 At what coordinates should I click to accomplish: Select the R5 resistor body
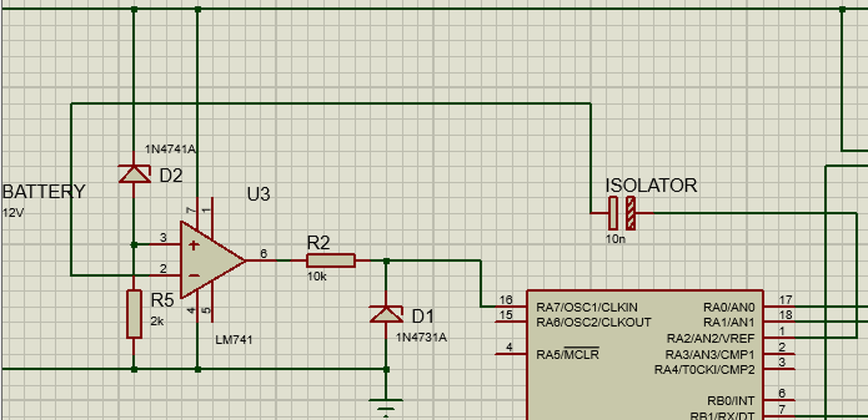(x=134, y=314)
